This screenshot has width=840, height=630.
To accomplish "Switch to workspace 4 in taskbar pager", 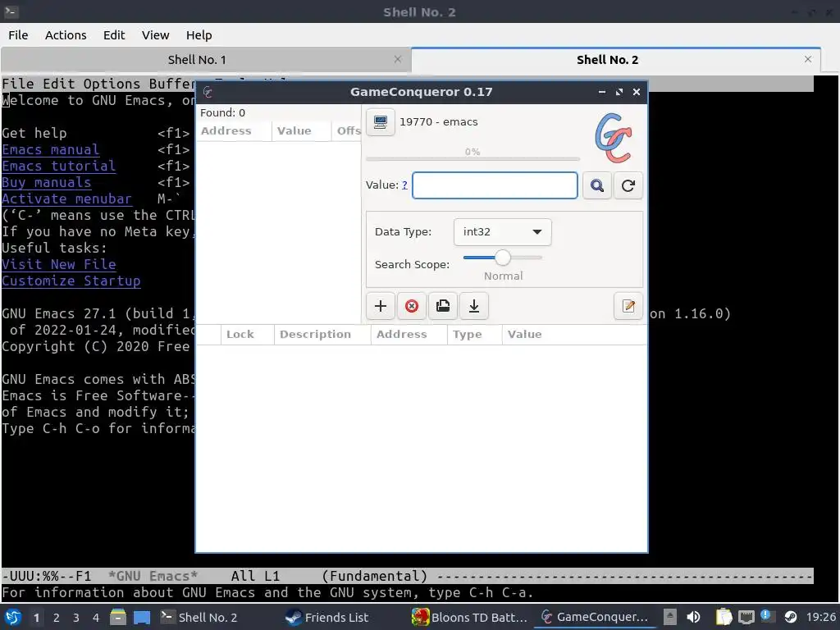I will click(96, 618).
